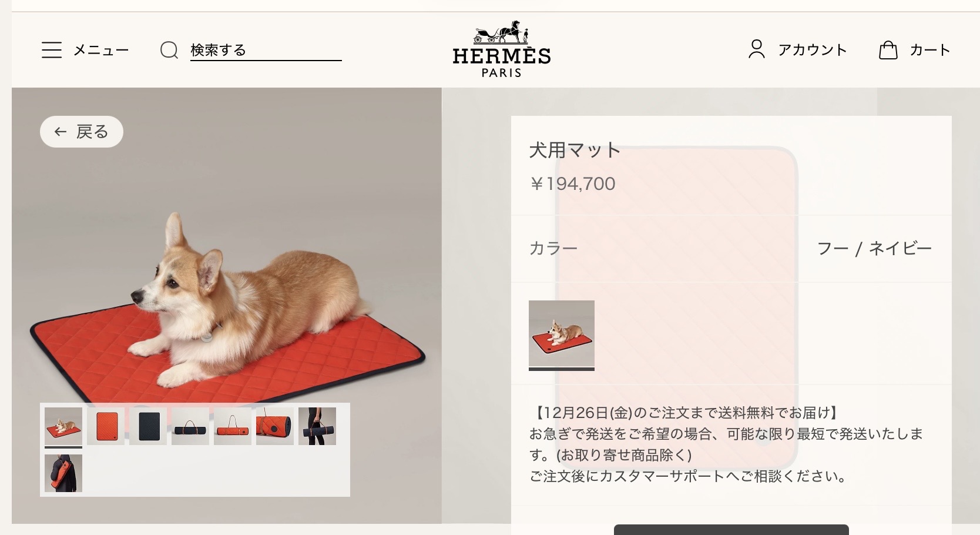Select the corgi on mat thumbnail

click(63, 426)
